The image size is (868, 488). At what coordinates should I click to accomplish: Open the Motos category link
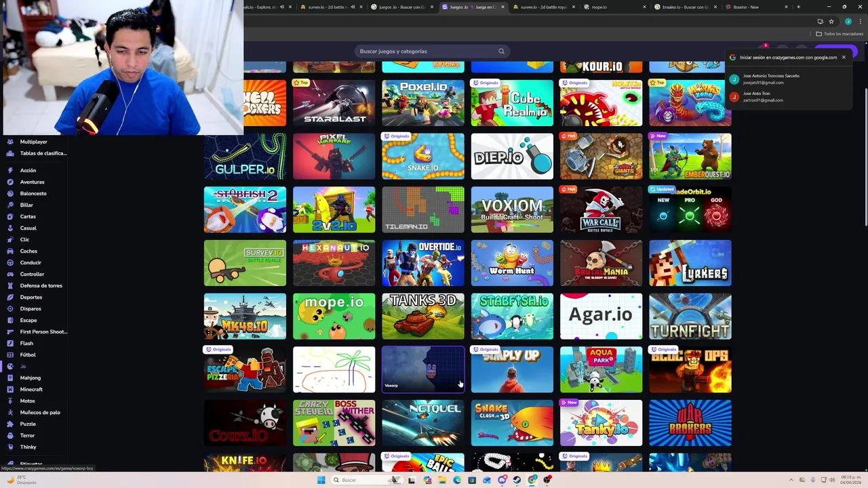pyautogui.click(x=27, y=401)
